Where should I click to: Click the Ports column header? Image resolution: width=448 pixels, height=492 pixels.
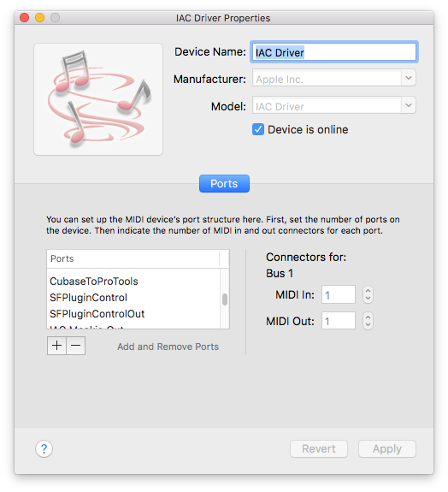point(133,259)
